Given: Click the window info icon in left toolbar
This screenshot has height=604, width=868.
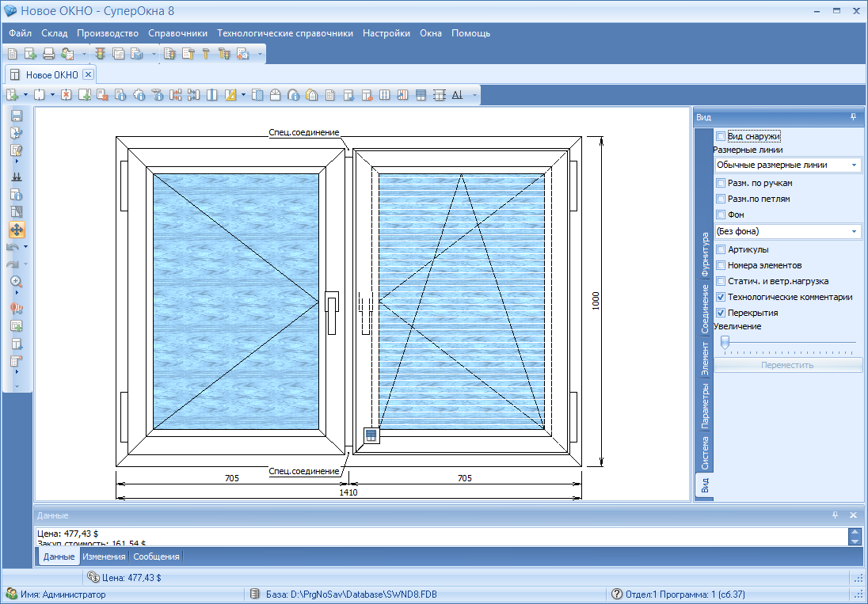Looking at the screenshot, I should (17, 194).
